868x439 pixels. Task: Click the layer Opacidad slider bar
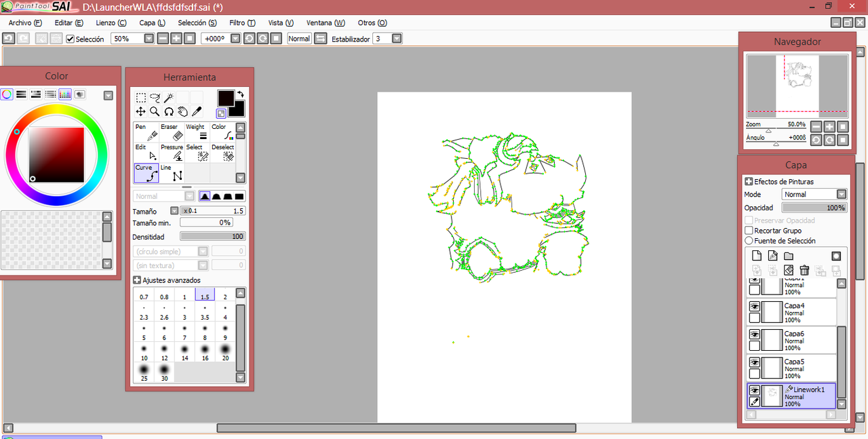814,208
